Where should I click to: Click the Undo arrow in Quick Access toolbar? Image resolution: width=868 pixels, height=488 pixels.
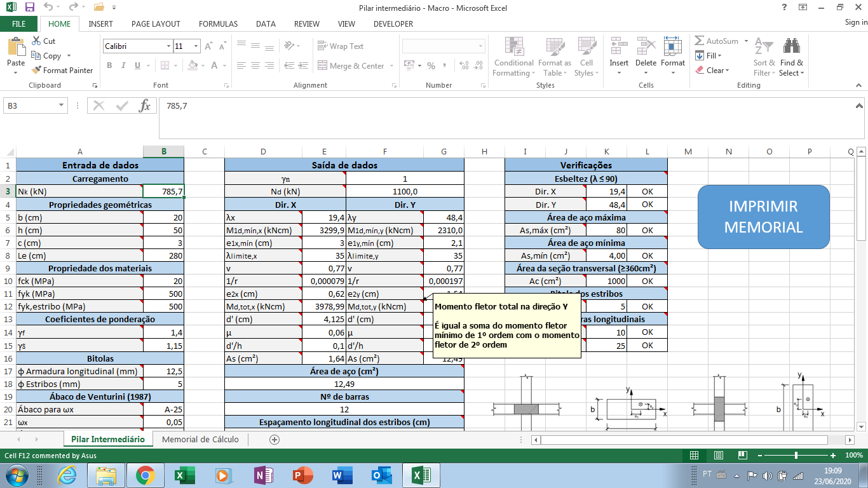(49, 7)
